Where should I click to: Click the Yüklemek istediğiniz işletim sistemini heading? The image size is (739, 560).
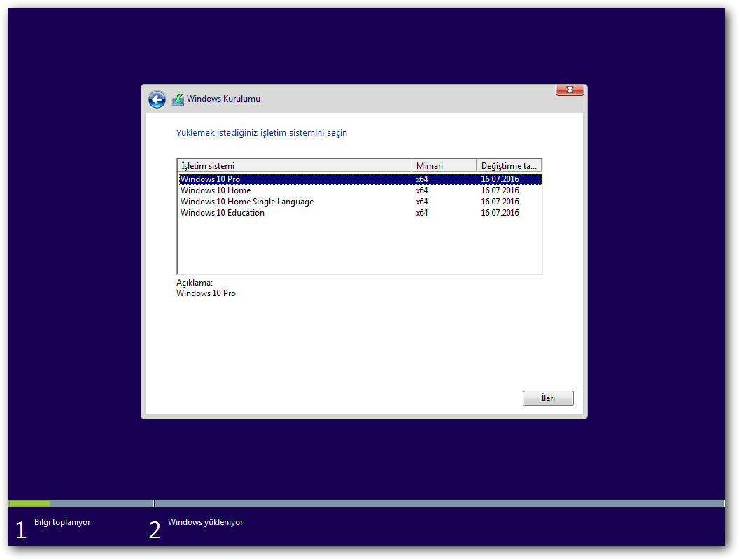click(x=262, y=132)
